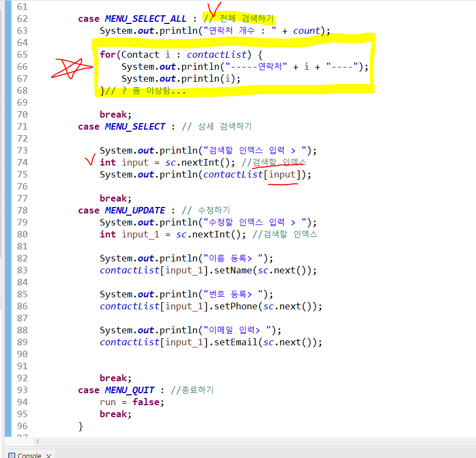This screenshot has width=476, height=458.
Task: Click the Console view icon
Action: pos(11,456)
